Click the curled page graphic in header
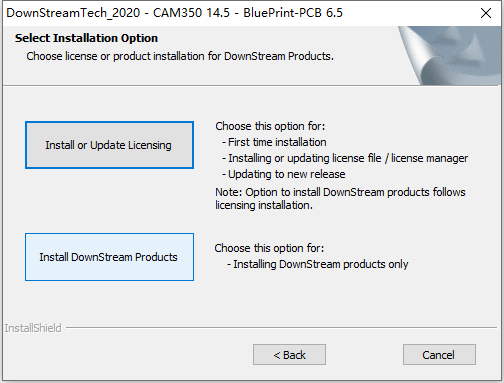Viewport: 504px width, 383px height. pos(449,56)
